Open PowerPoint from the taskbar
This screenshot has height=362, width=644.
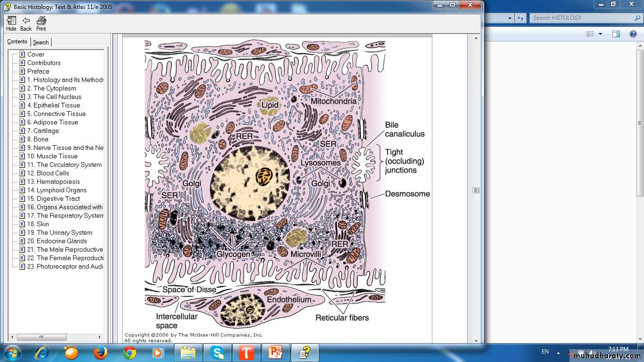click(x=275, y=353)
